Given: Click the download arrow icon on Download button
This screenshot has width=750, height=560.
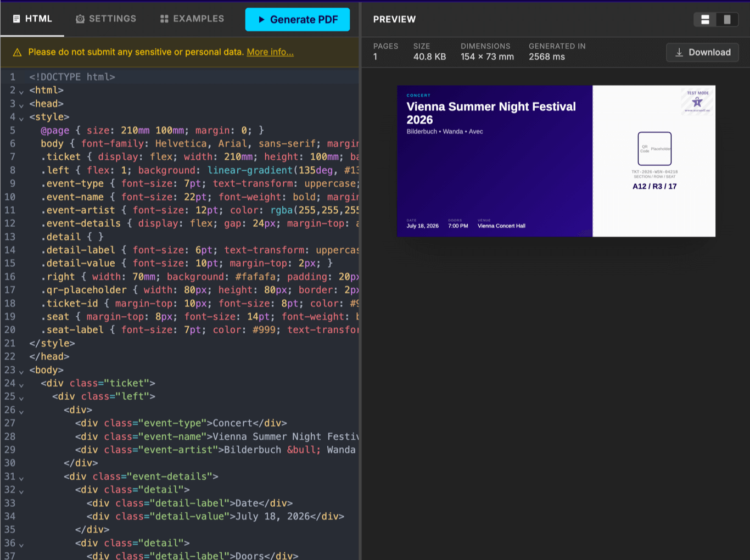Looking at the screenshot, I should point(678,52).
